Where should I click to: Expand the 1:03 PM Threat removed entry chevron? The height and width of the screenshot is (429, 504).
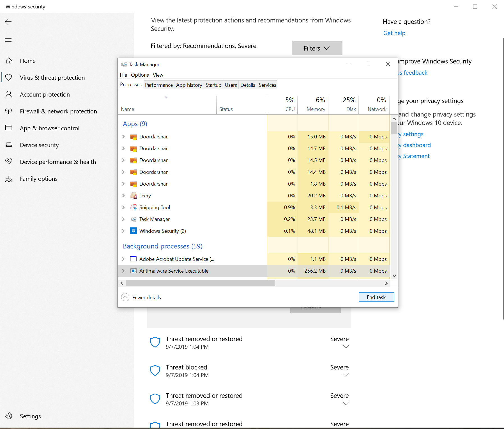(x=346, y=403)
